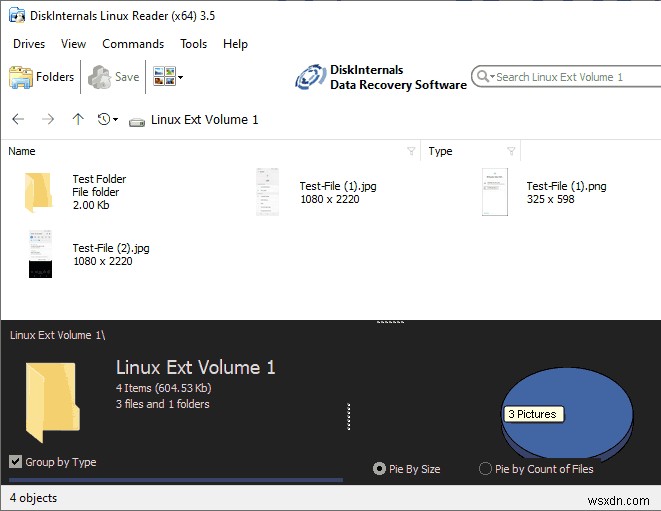661x511 pixels.
Task: Open the Type column filter icon
Action: (511, 151)
